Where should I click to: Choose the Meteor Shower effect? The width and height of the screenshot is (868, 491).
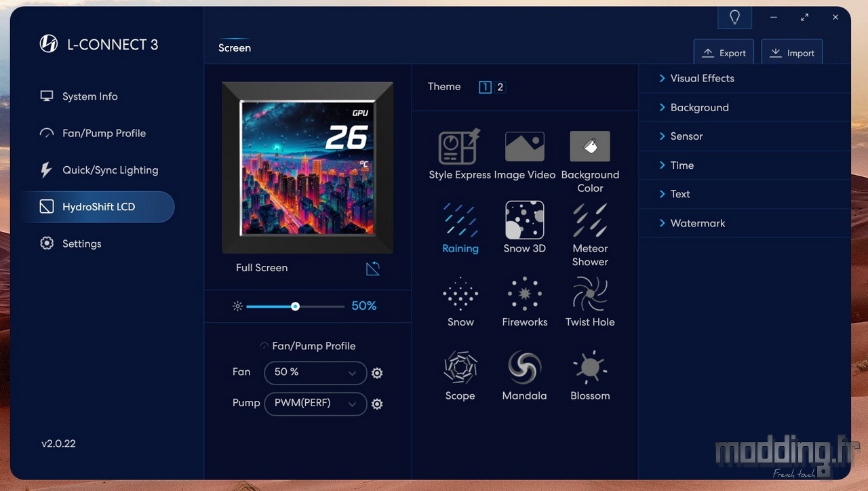pos(590,220)
